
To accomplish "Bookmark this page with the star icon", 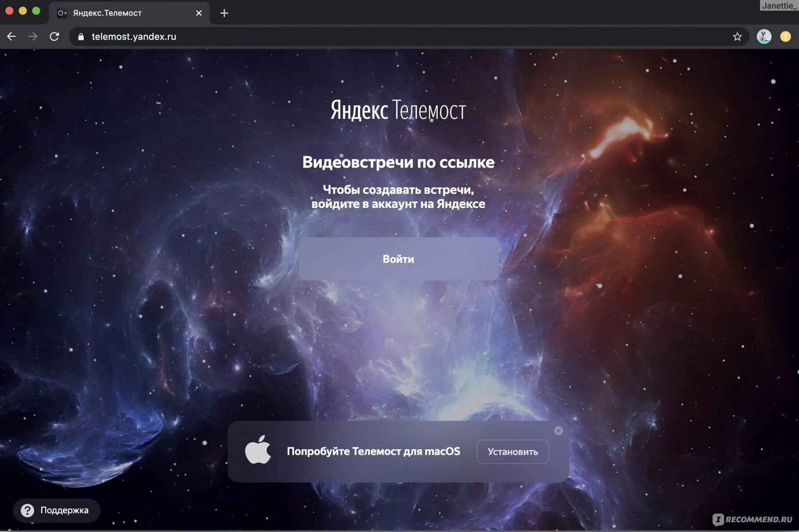I will (x=737, y=36).
